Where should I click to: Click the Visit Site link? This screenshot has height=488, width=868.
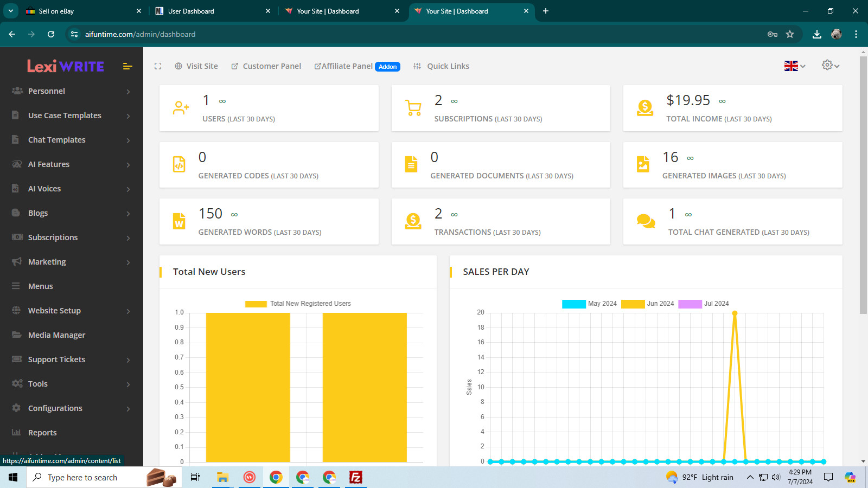click(196, 66)
